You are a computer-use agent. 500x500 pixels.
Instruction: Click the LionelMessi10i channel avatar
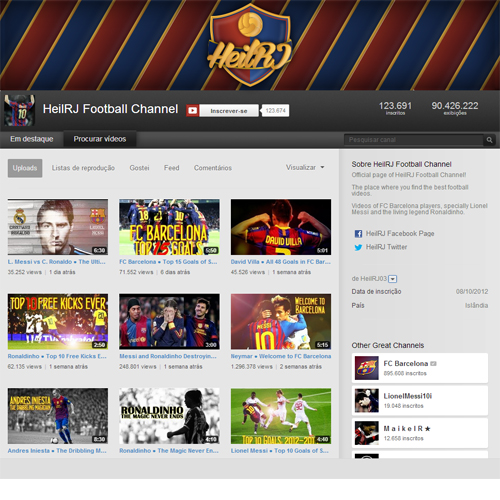click(x=366, y=400)
